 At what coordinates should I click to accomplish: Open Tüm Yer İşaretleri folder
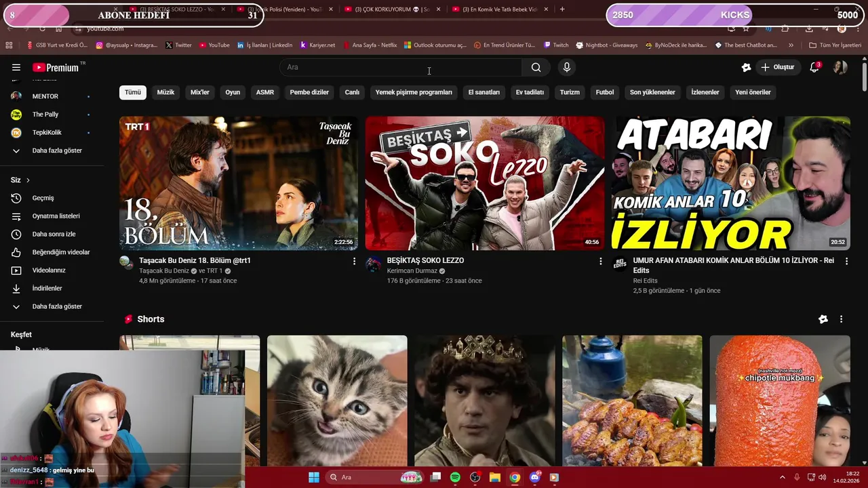pos(835,45)
